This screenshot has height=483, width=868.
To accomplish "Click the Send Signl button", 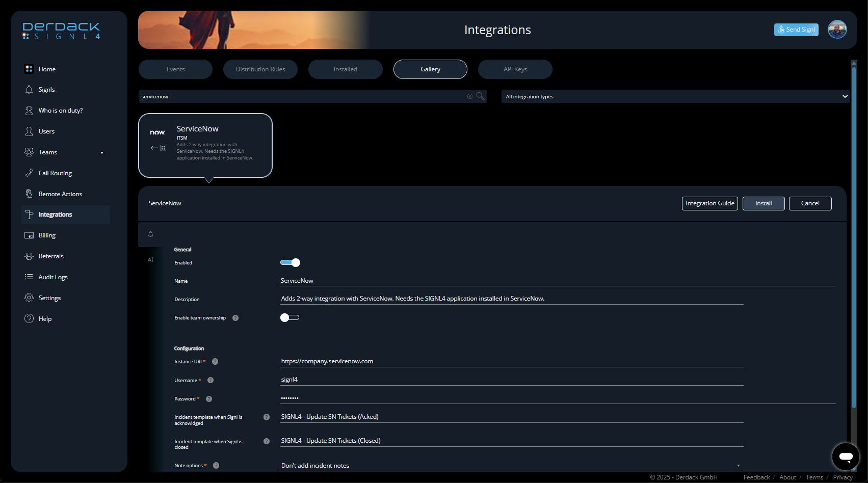I will coord(796,30).
